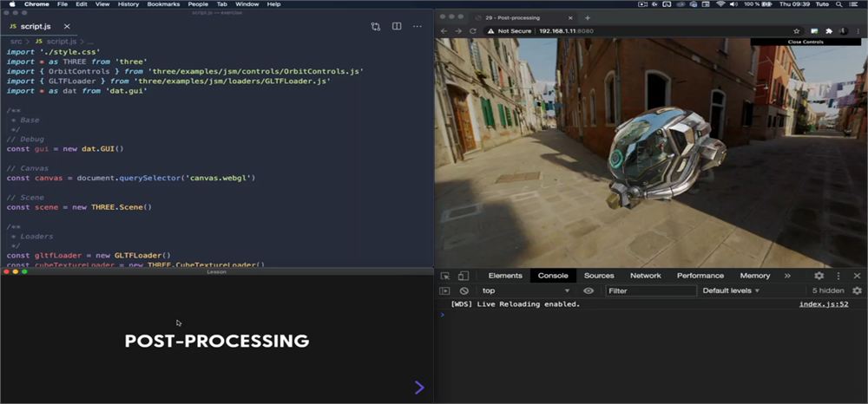868x404 pixels.
Task: Click the 5 hidden messages label
Action: (x=827, y=290)
